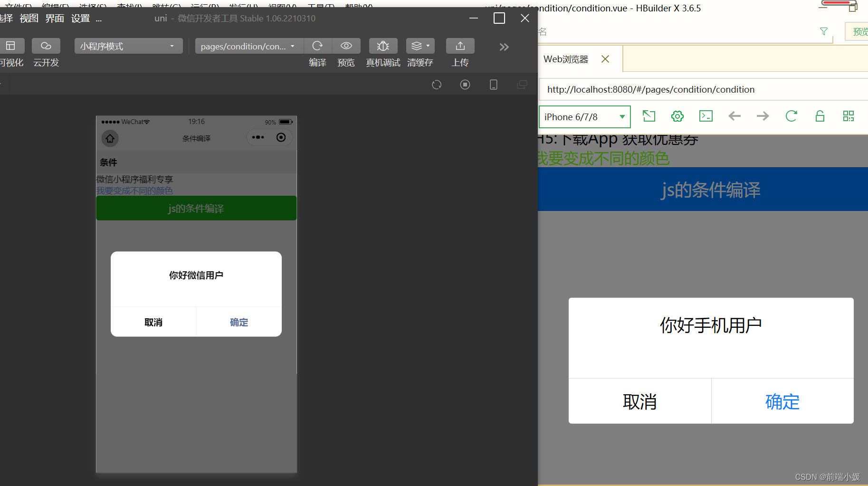Click 取消 in the WeChat simulator dialog
Image resolution: width=868 pixels, height=486 pixels.
[153, 322]
